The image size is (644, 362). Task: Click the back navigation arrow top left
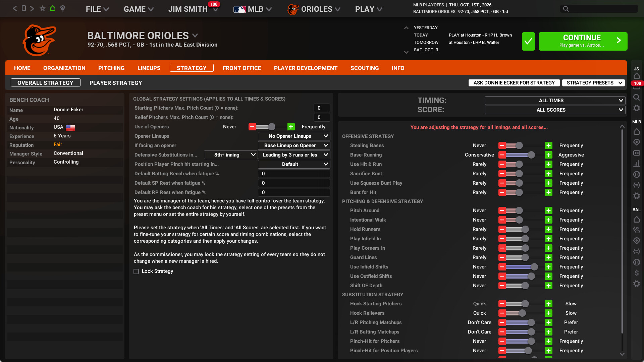pos(14,8)
